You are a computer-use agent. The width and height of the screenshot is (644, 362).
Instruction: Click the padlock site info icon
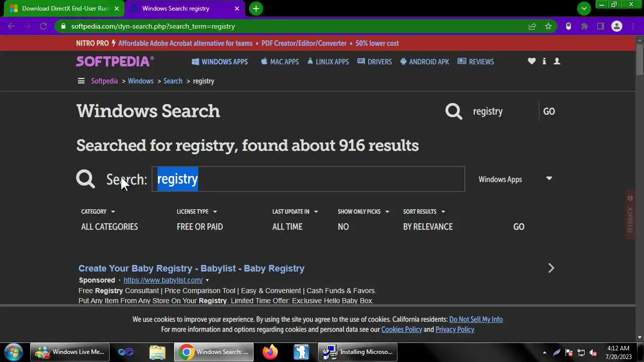63,26
